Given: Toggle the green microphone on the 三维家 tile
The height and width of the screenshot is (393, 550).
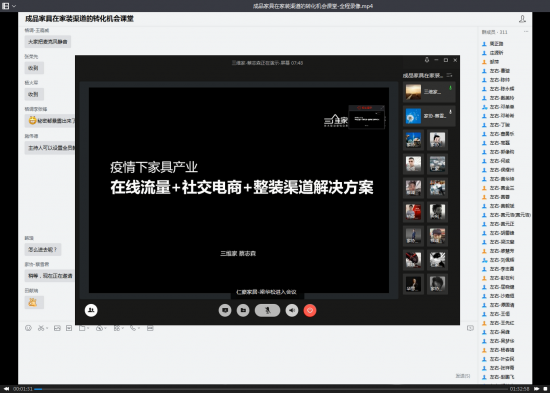Looking at the screenshot, I should 451,88.
